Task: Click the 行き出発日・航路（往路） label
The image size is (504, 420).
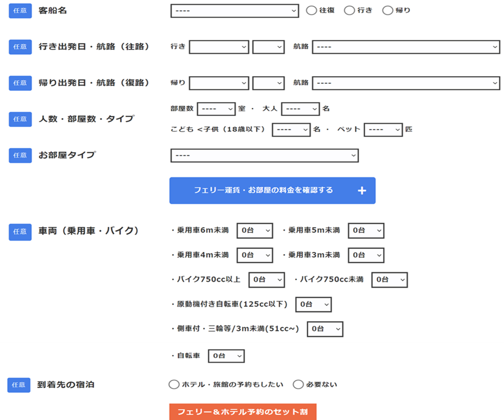Action: tap(94, 47)
